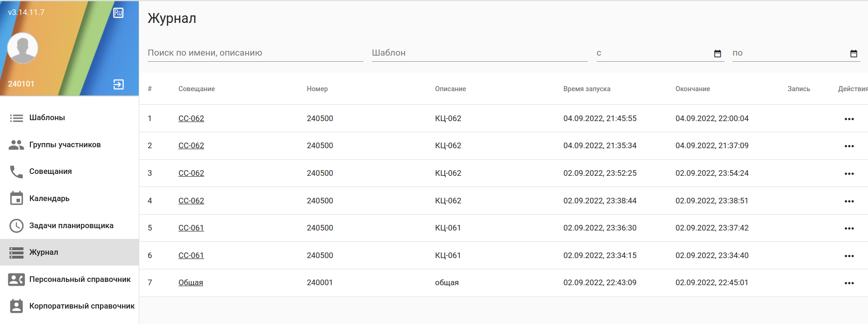
Task: Select Задачи планировщика in sidebar
Action: coord(71,226)
